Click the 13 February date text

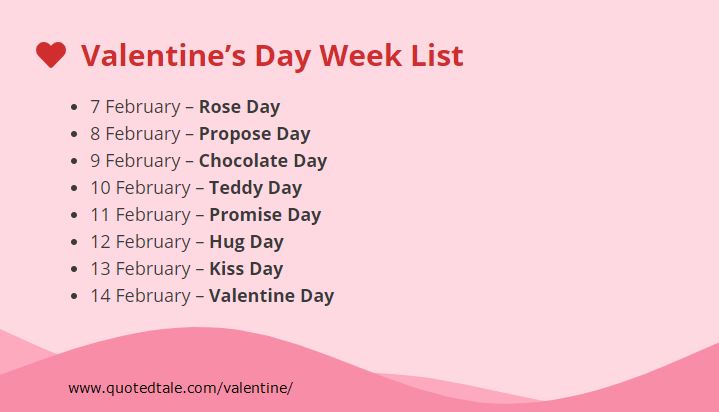[x=140, y=269]
